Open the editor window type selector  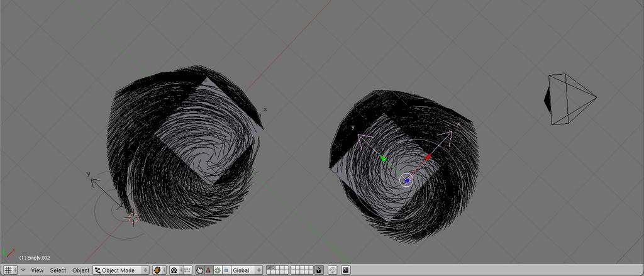10,270
